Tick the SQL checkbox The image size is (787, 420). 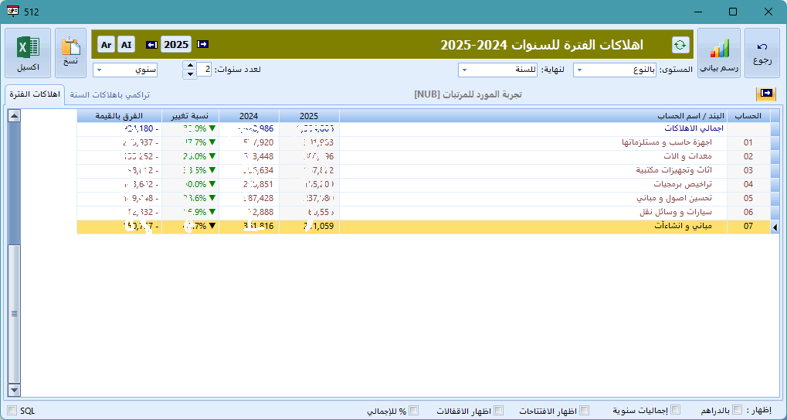11,410
